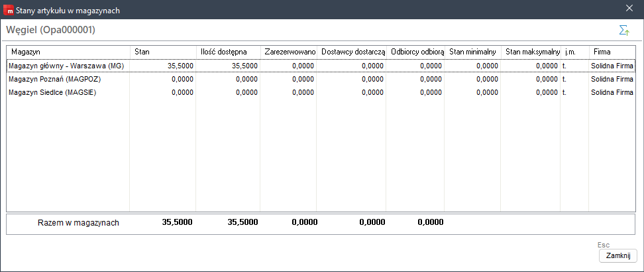Image resolution: width=644 pixels, height=272 pixels.
Task: Select the Magazyn Poznań (MAGPOZ) row
Action: 321,79
